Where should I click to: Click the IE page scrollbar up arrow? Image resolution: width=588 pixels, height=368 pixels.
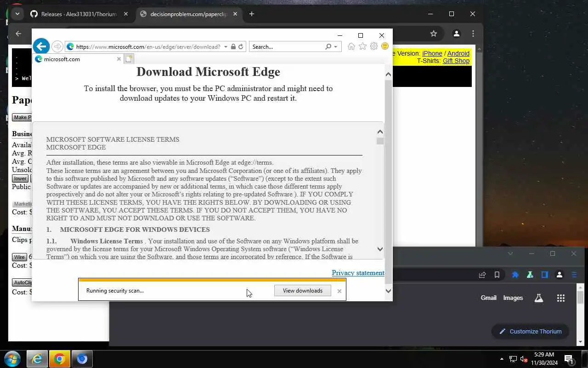coord(388,74)
